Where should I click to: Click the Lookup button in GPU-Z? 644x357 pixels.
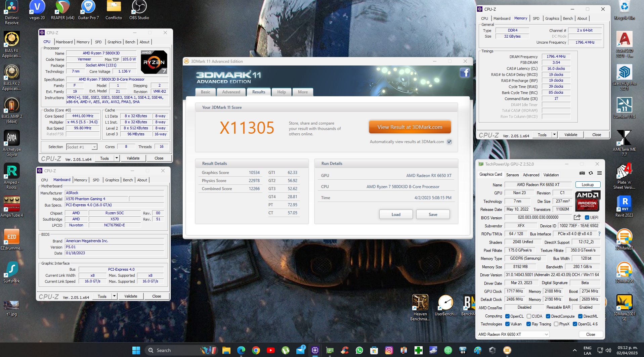(588, 184)
